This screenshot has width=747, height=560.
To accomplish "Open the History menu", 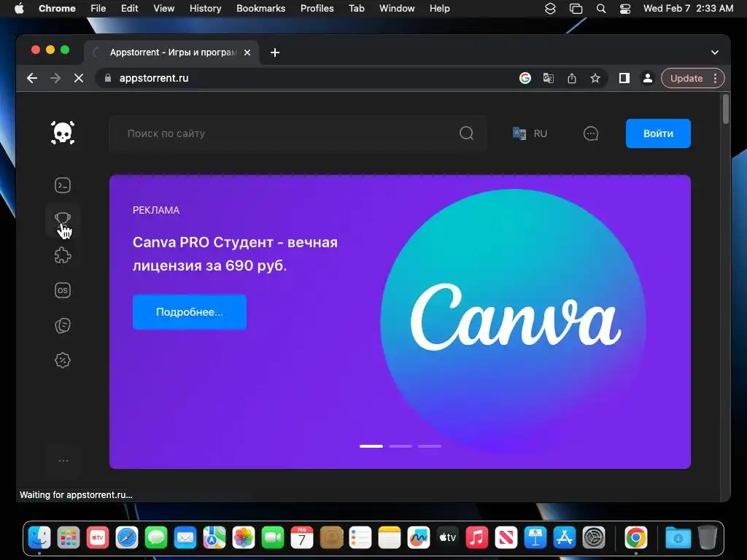I will point(205,8).
